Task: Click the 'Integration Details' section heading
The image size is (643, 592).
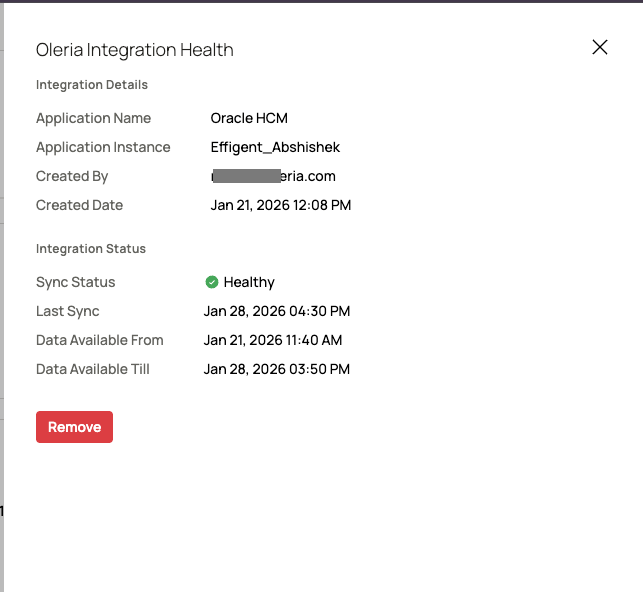Action: click(x=92, y=85)
